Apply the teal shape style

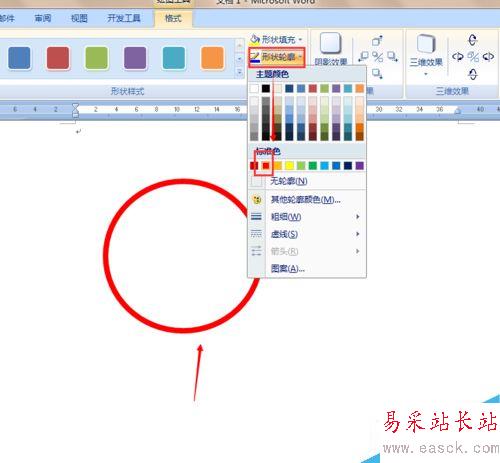click(x=174, y=58)
